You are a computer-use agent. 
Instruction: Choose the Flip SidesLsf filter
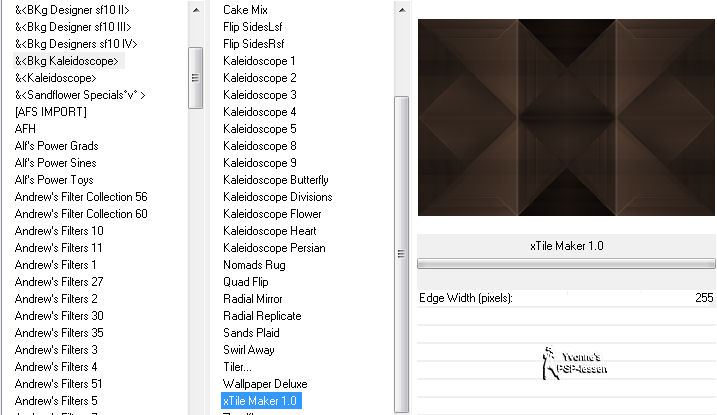(252, 27)
